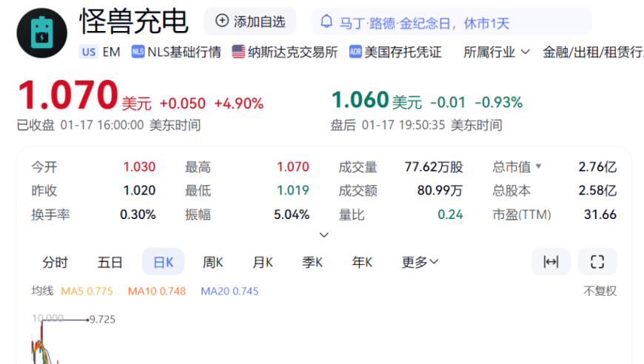Image resolution: width=644 pixels, height=364 pixels.
Task: Open the 总市值 dropdown triangle
Action: pos(538,166)
